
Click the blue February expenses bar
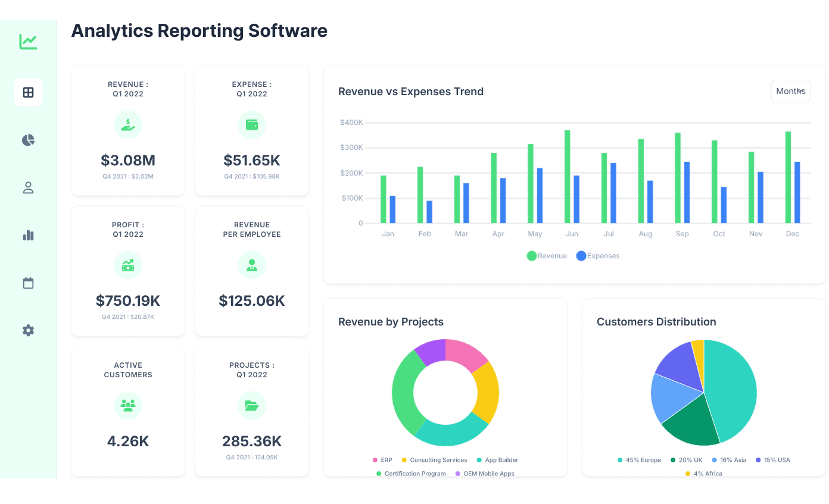(x=429, y=212)
